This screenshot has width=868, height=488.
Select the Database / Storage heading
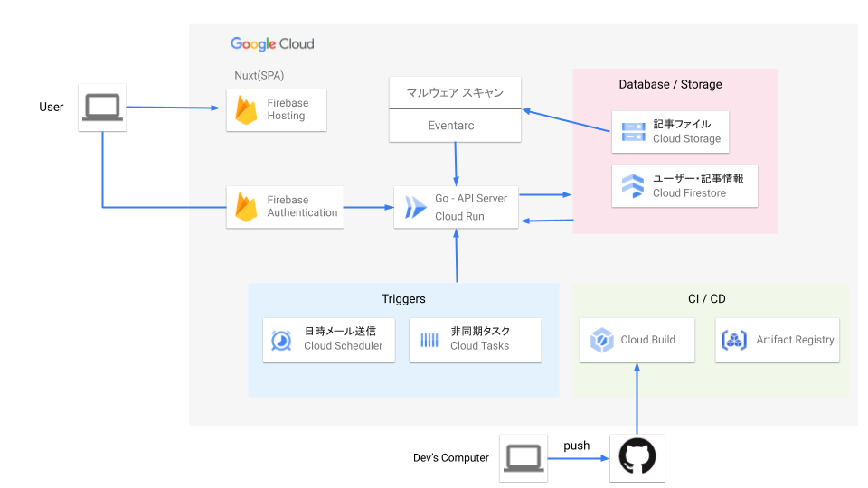670,84
